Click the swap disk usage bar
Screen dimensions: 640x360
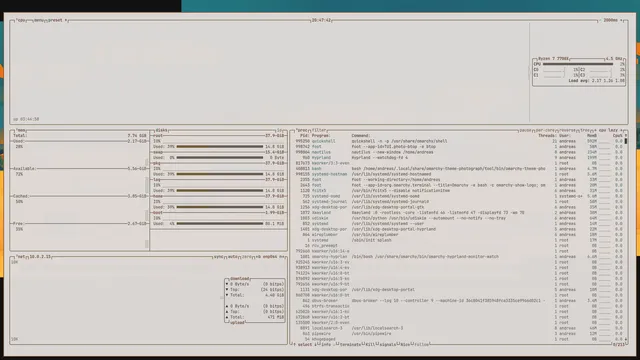220,158
